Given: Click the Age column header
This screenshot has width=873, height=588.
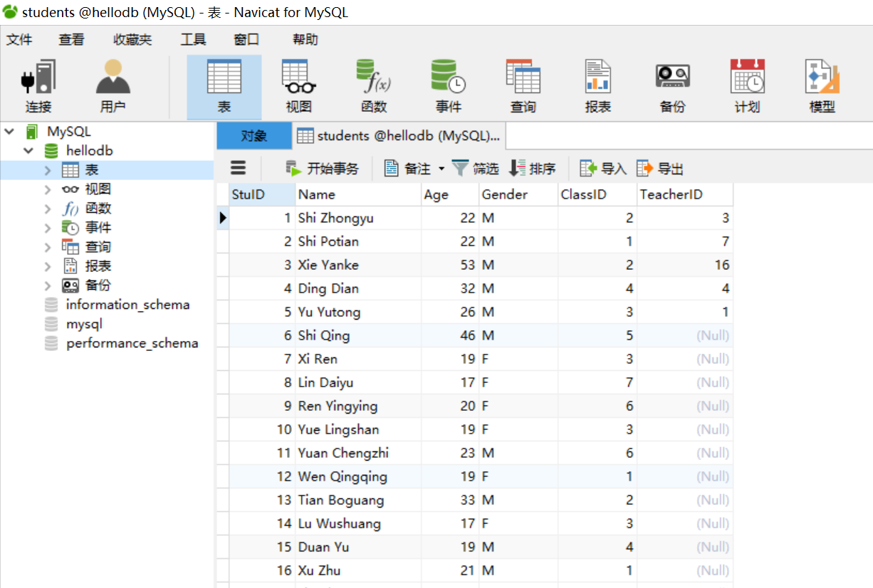Looking at the screenshot, I should coord(450,194).
